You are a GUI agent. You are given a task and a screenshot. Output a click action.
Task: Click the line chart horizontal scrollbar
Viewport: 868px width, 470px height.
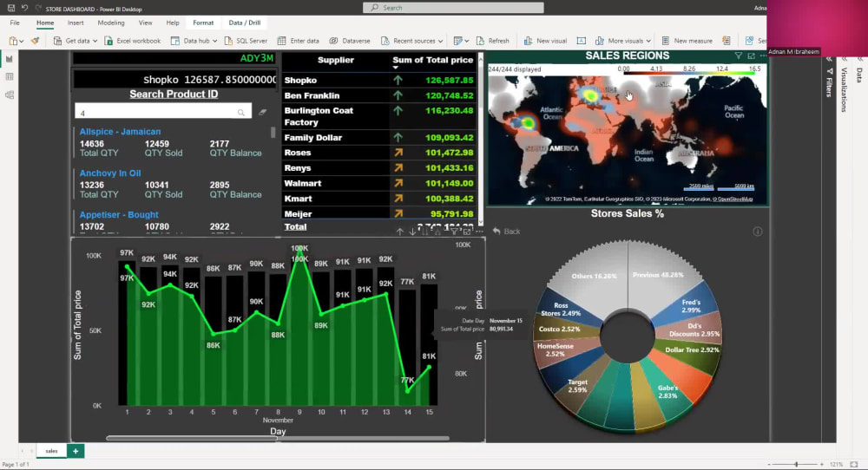click(278, 439)
